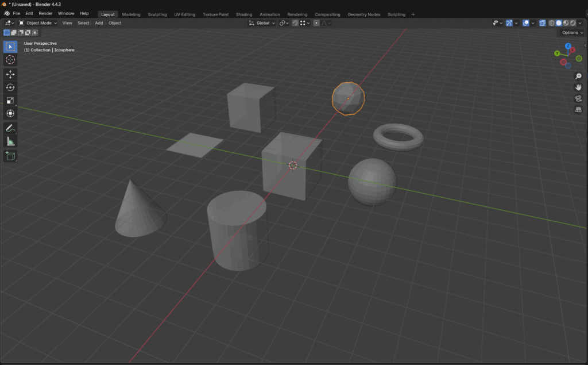Set selection mode to Subtract
Screen dimensions: 588x365
click(x=21, y=33)
